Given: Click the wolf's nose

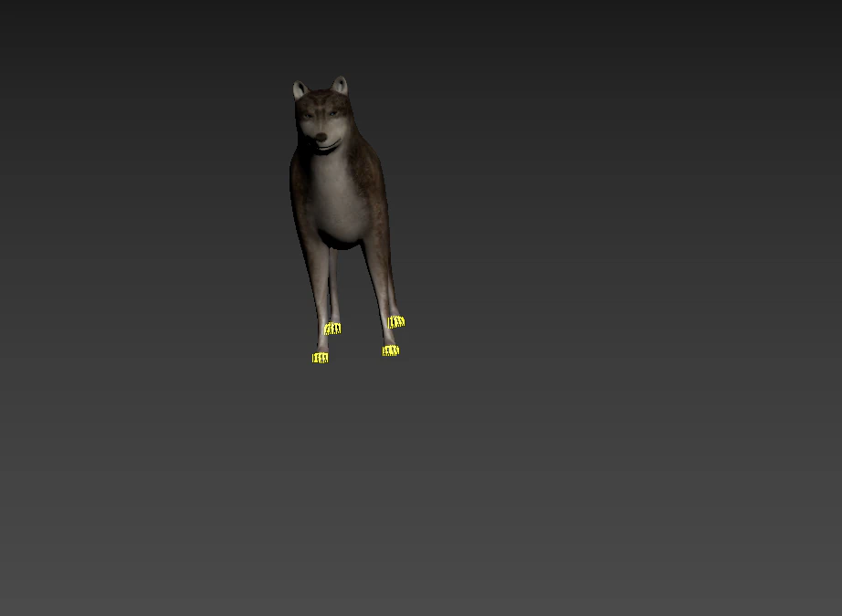Looking at the screenshot, I should pyautogui.click(x=321, y=135).
